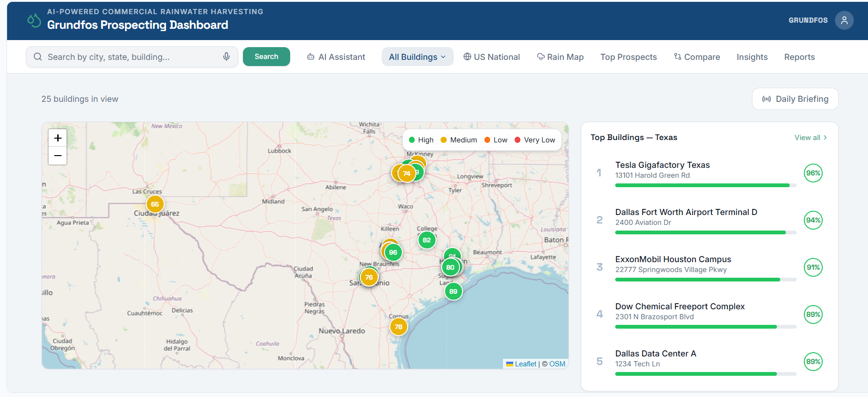Click the '2400 Aviation Dr' address
Screen dimensions: 868x397
click(x=643, y=223)
